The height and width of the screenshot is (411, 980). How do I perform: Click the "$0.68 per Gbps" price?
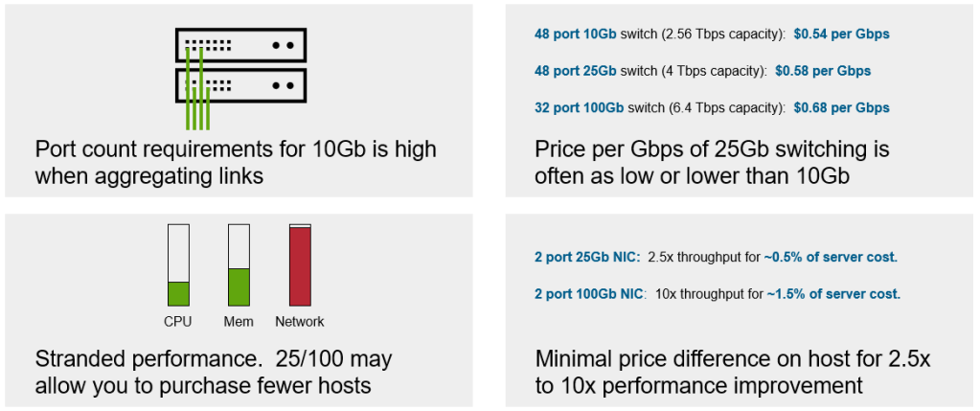click(841, 107)
